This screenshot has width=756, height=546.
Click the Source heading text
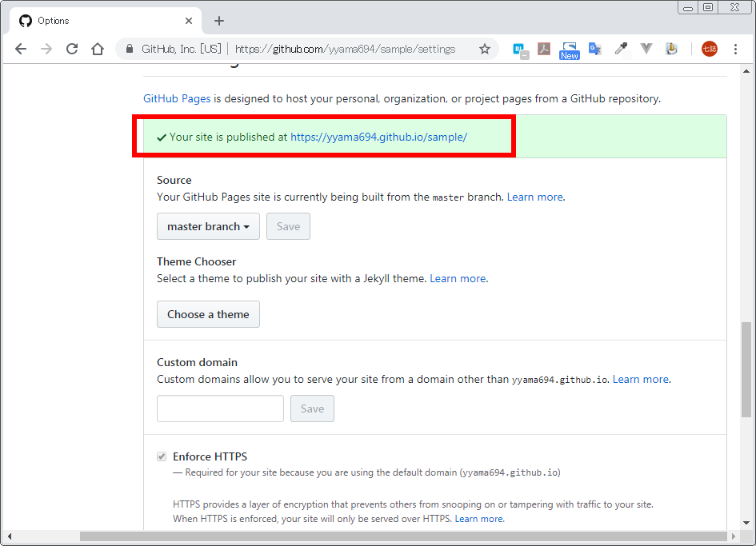174,180
